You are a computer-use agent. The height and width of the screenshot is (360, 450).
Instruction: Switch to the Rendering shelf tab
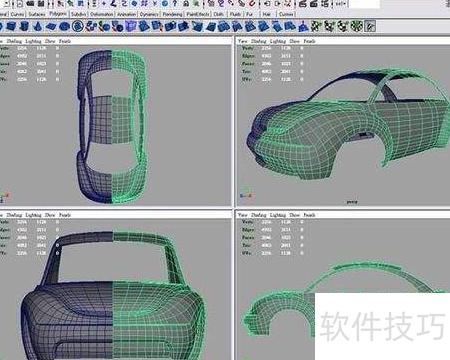172,14
